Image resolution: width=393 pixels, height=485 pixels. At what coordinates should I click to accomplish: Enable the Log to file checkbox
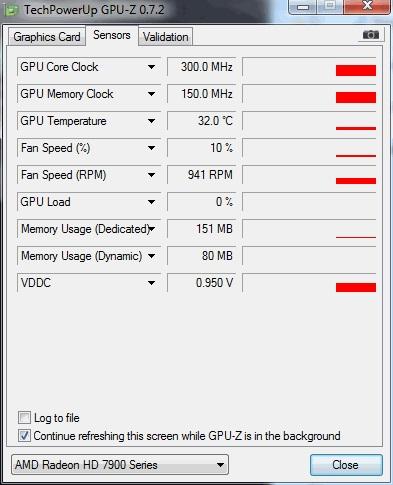pyautogui.click(x=24, y=418)
